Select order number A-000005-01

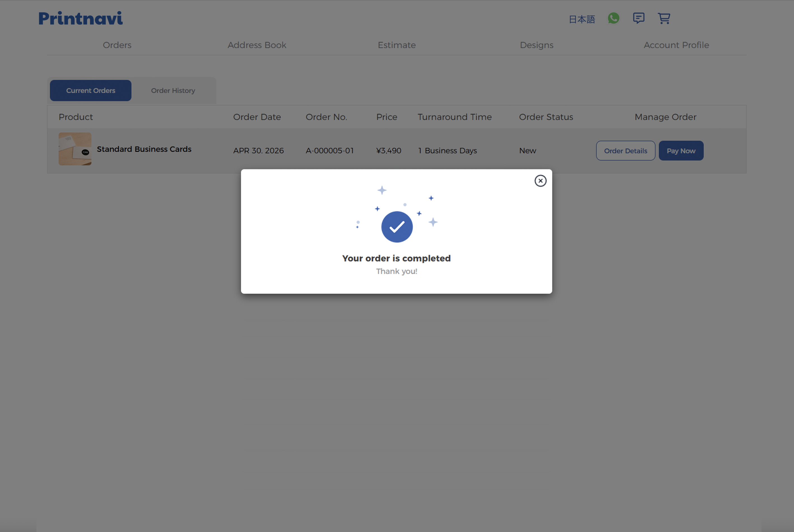330,151
